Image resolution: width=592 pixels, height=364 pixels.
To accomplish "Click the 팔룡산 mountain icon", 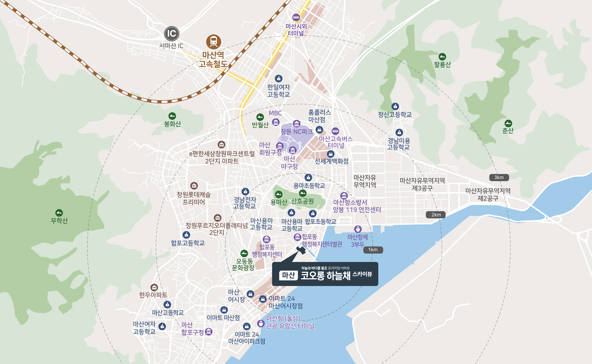I will [442, 57].
